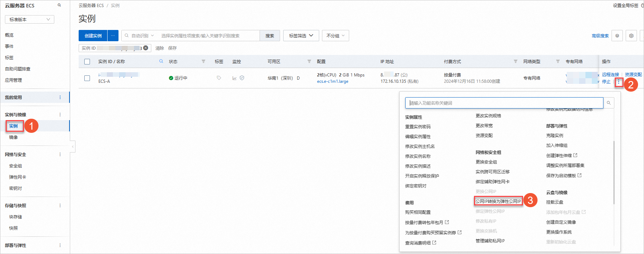Click external link icon beside 查询消费明细
Image resolution: width=644 pixels, height=254 pixels.
(434, 243)
